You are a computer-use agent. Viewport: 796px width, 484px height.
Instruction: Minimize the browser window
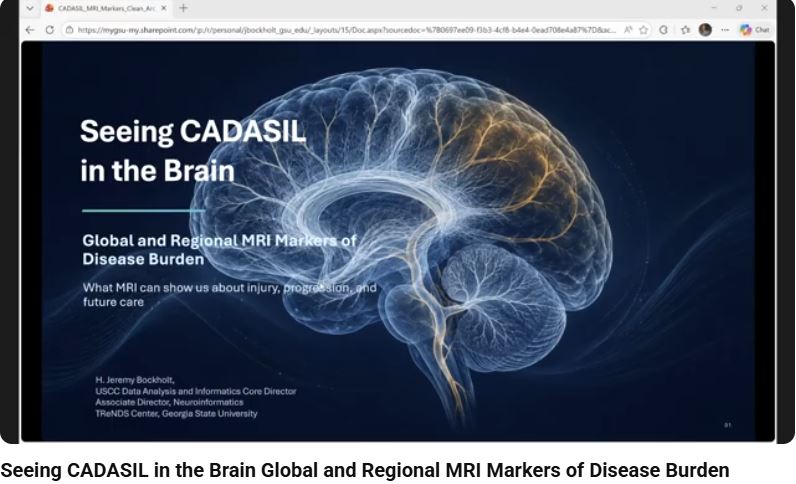[x=714, y=8]
